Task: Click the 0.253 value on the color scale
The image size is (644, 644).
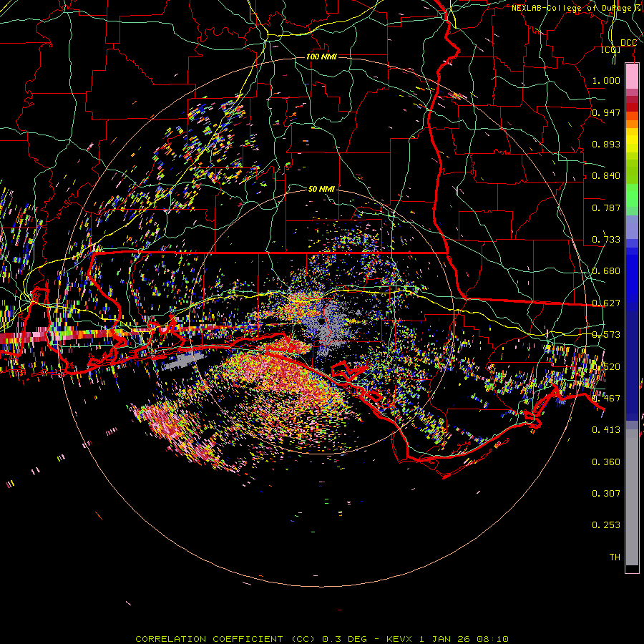Action: (606, 525)
